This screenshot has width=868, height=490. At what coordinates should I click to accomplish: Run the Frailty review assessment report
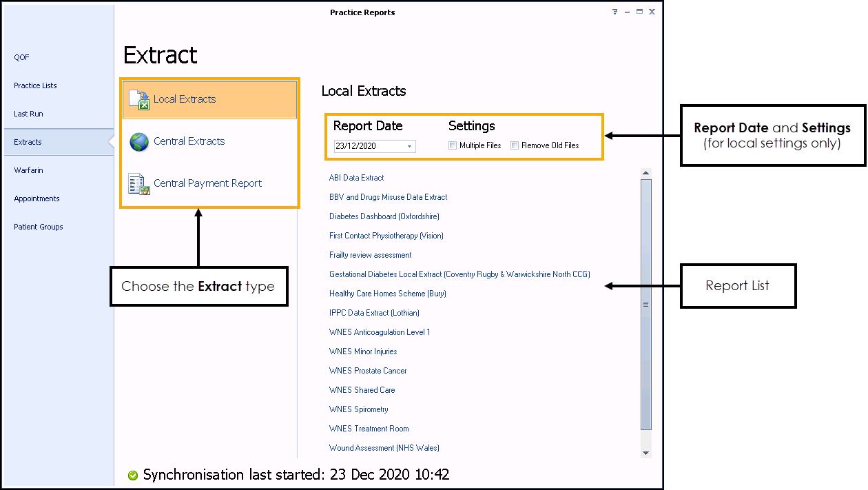[370, 255]
